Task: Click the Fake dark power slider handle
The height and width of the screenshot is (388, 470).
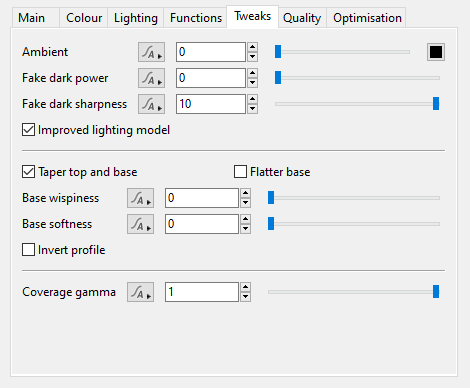Action: pos(278,78)
